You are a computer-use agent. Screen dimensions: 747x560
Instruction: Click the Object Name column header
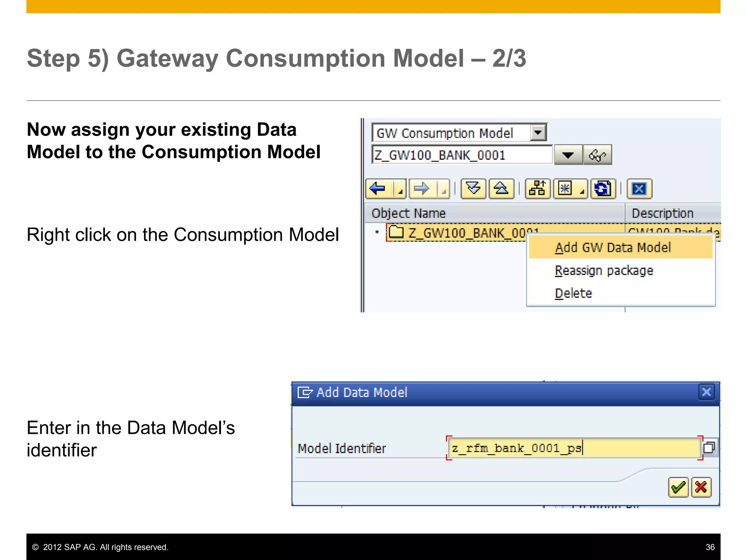(495, 213)
